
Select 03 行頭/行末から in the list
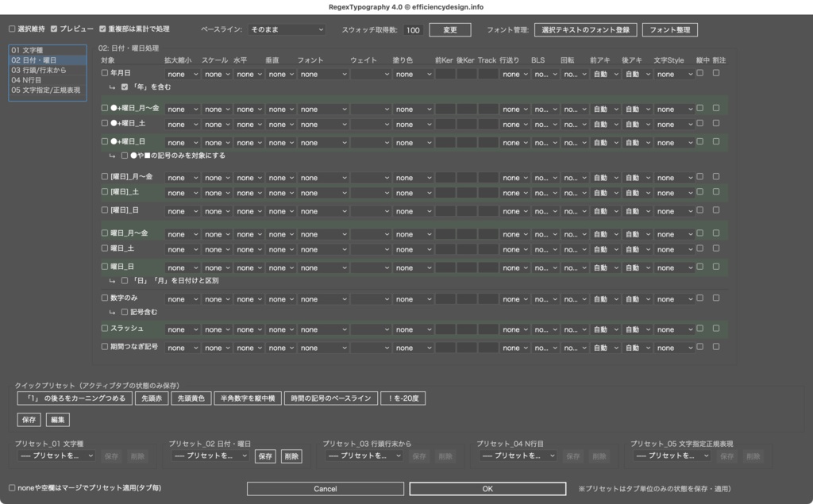pos(48,70)
